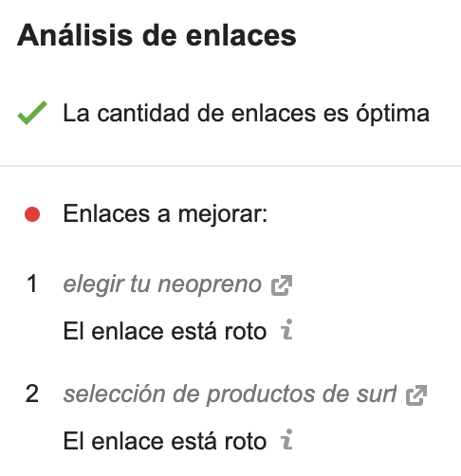Image resolution: width=461 pixels, height=476 pixels.
Task: Select list item number 1
Action: point(32,284)
